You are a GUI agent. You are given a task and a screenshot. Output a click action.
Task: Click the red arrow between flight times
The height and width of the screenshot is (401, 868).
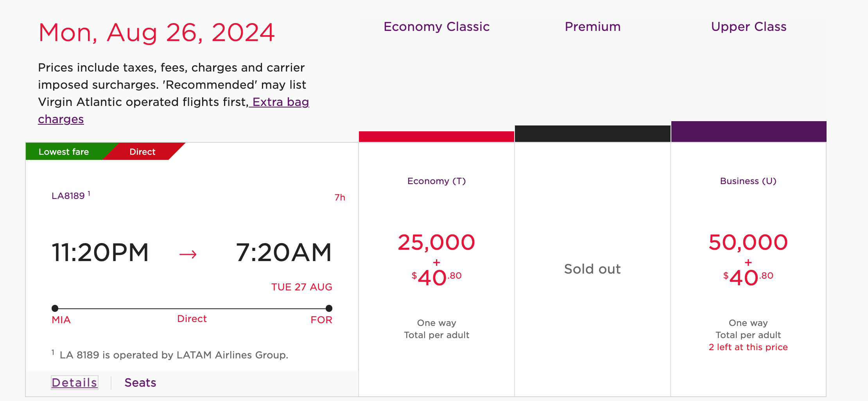tap(188, 254)
